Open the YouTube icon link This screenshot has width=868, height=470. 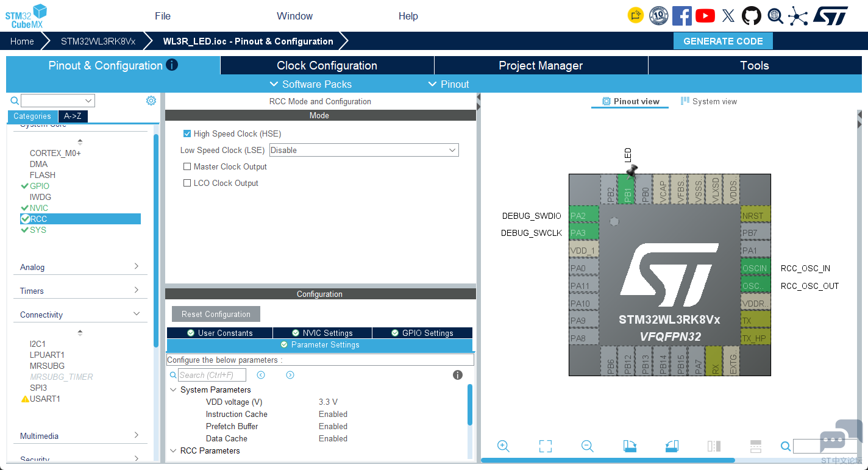click(705, 16)
